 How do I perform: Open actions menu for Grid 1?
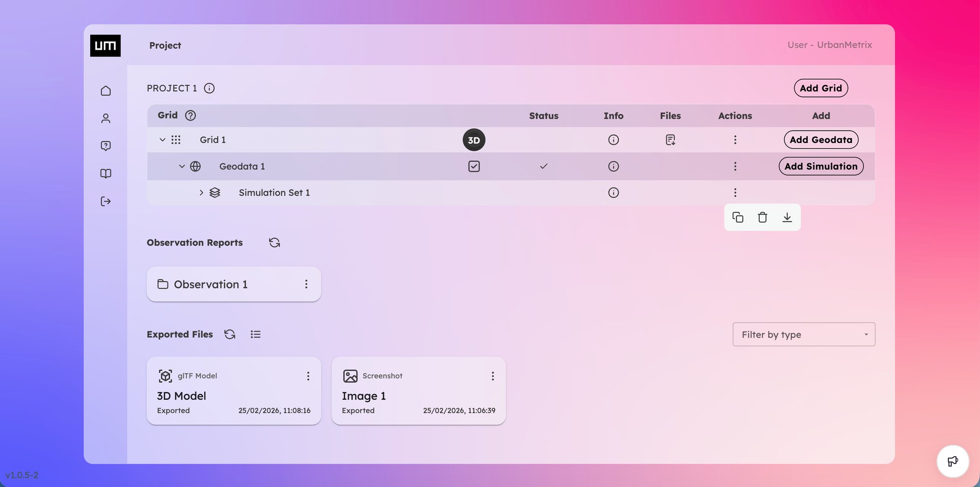(x=735, y=140)
